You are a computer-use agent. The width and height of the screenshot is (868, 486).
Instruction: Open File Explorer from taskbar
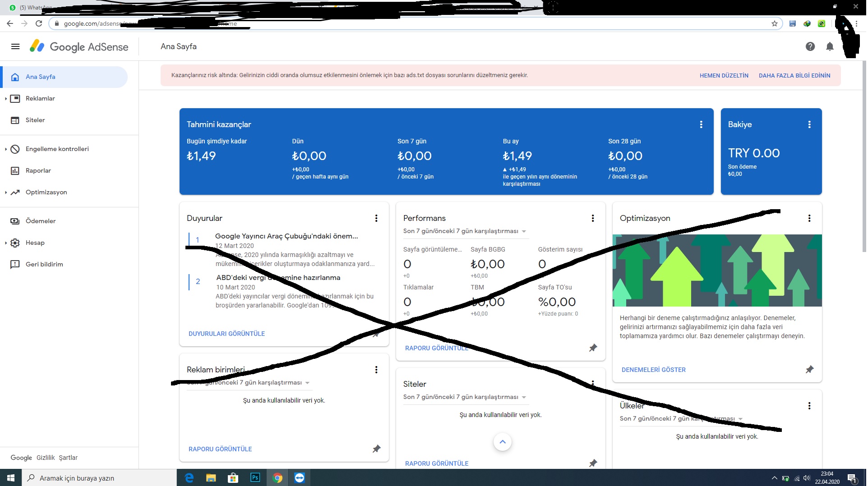[x=211, y=478]
